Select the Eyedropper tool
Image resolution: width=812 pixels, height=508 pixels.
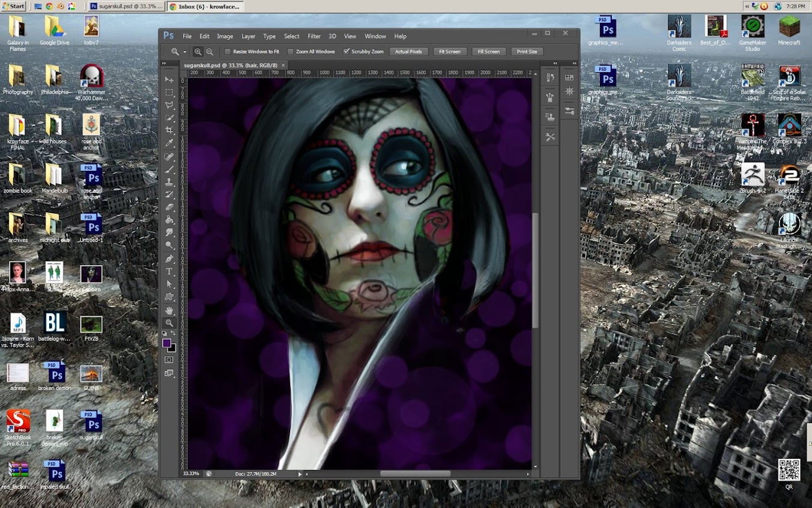(169, 143)
